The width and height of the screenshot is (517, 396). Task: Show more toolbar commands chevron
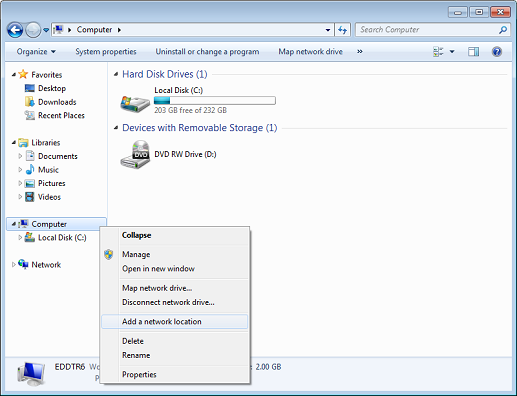click(360, 52)
